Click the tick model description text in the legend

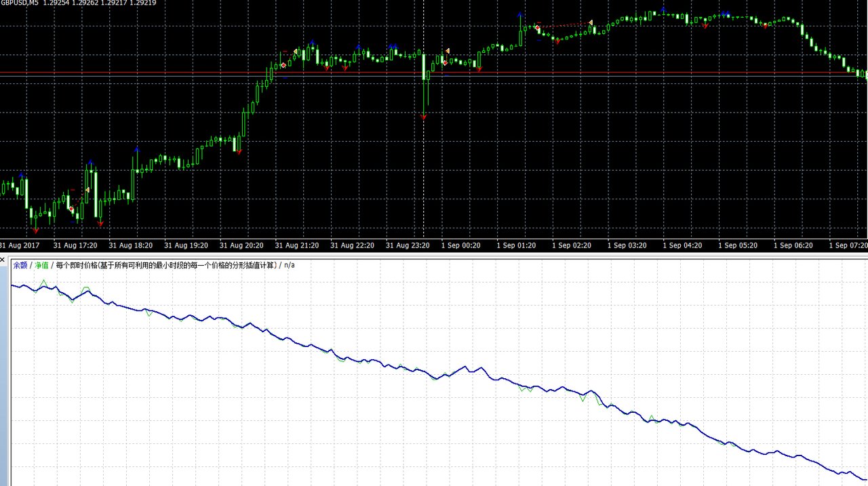166,265
